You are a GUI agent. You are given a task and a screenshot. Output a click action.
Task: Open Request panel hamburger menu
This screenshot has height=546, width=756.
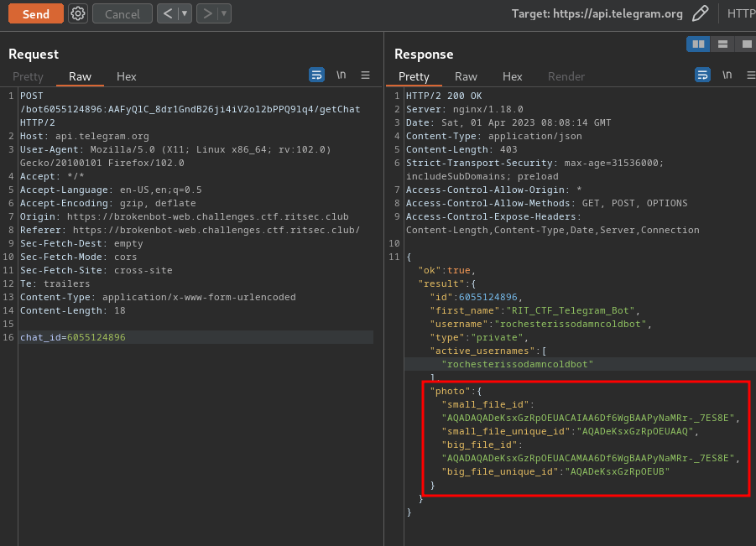366,75
